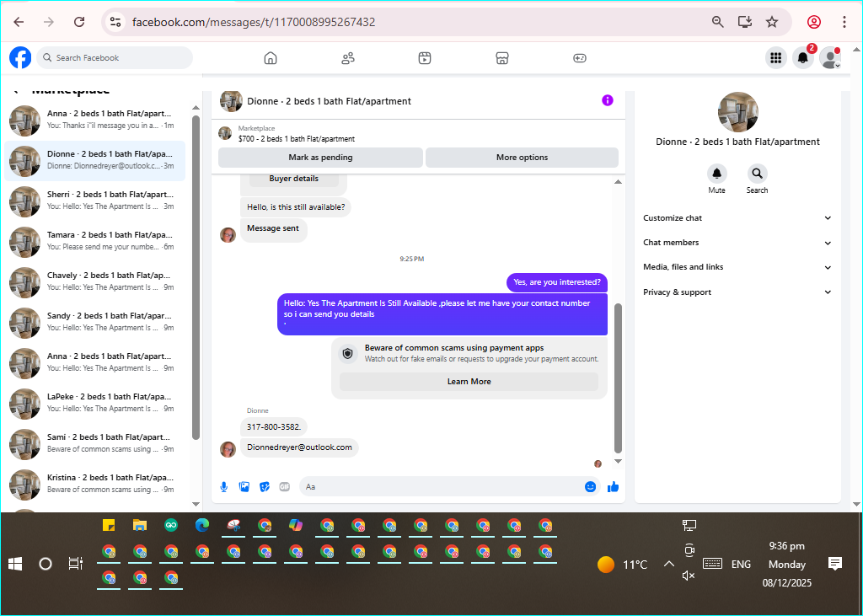Screen dimensions: 863x616
Task: Bookmark this page with the star icon
Action: coord(772,22)
